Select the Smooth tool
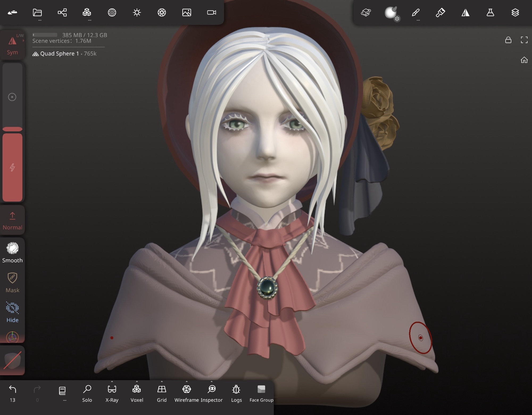The height and width of the screenshot is (415, 532). tap(12, 253)
